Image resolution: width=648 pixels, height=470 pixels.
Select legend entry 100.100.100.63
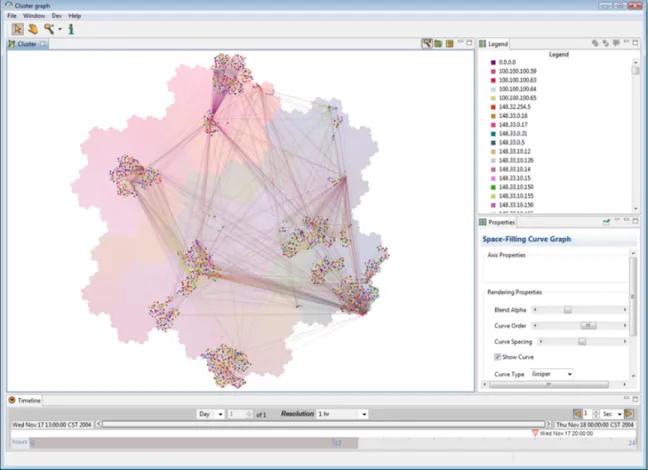point(517,80)
